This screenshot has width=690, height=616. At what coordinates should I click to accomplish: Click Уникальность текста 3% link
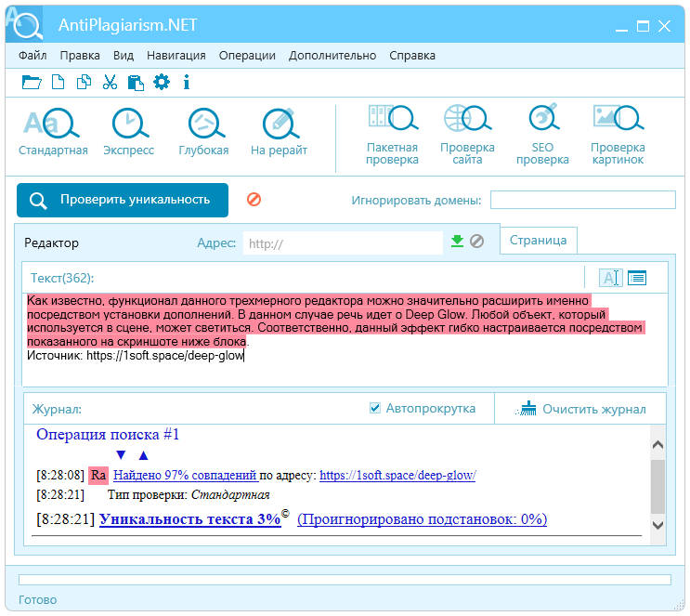pyautogui.click(x=190, y=518)
